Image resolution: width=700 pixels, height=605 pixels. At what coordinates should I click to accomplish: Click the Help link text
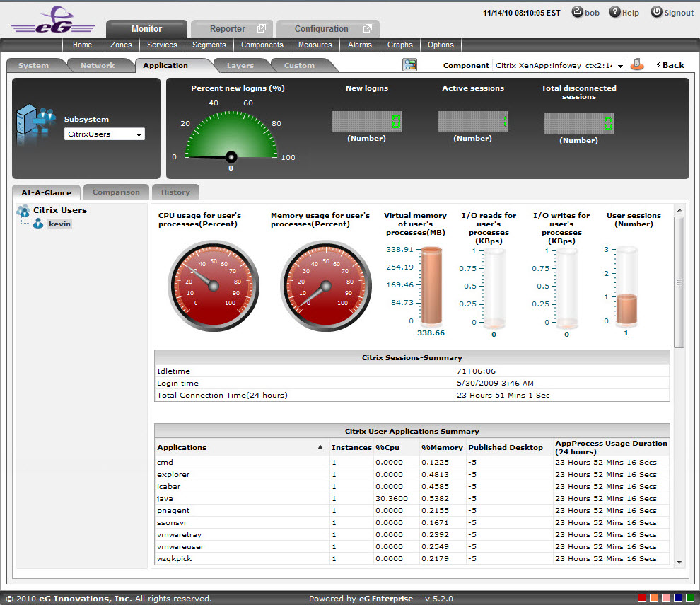631,13
